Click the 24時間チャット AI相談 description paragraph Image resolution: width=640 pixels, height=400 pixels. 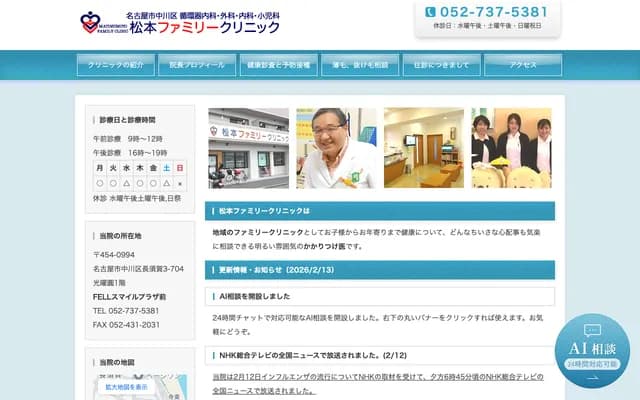(378, 324)
